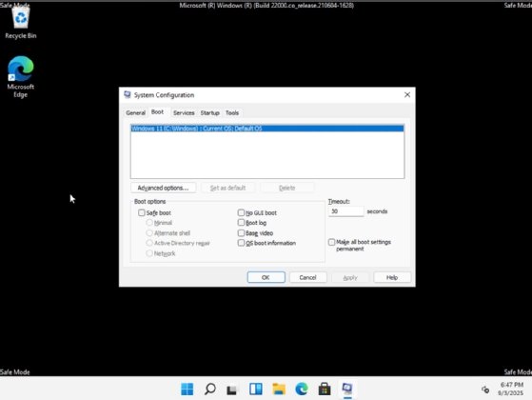The image size is (532, 400).
Task: Open Microsoft Store from taskbar
Action: point(325,389)
